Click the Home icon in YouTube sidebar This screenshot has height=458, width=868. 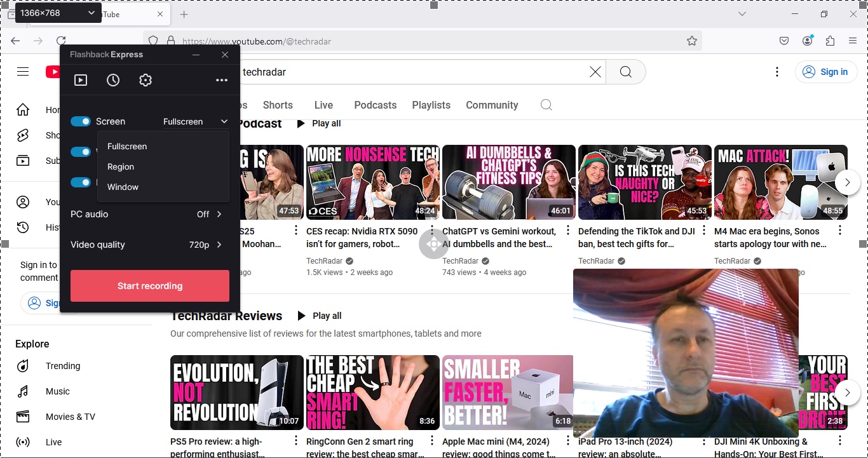23,110
